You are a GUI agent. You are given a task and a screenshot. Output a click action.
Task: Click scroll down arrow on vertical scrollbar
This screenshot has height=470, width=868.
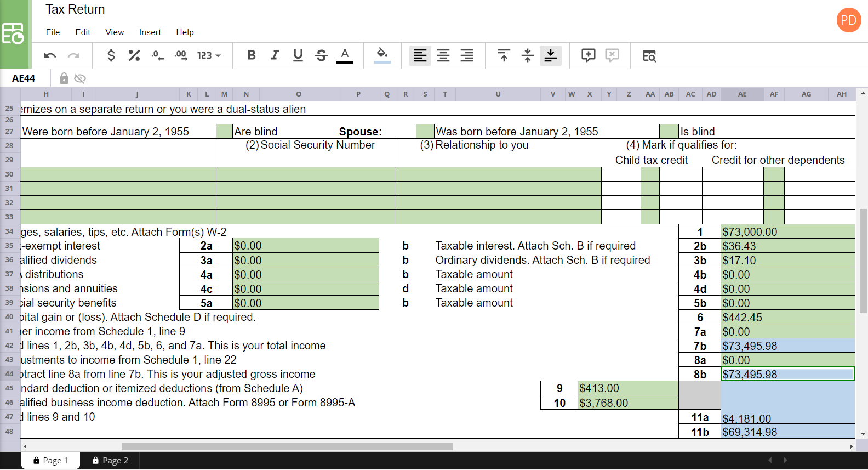click(864, 434)
